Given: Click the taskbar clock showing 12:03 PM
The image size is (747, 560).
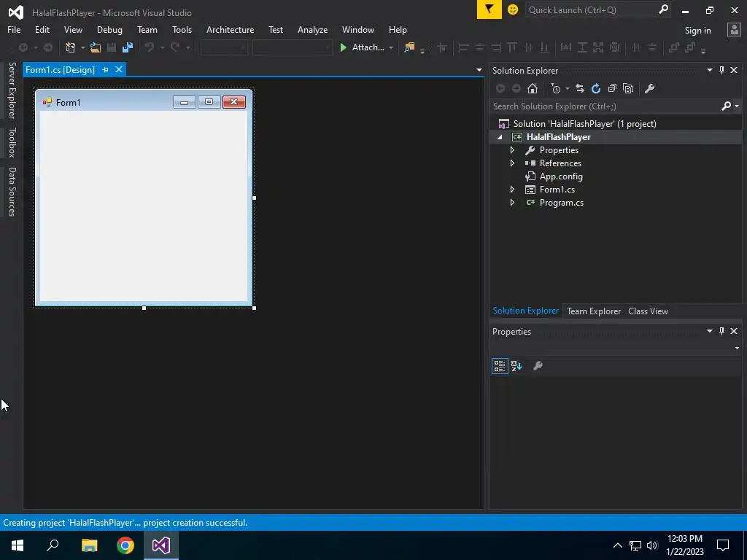Looking at the screenshot, I should 684,545.
